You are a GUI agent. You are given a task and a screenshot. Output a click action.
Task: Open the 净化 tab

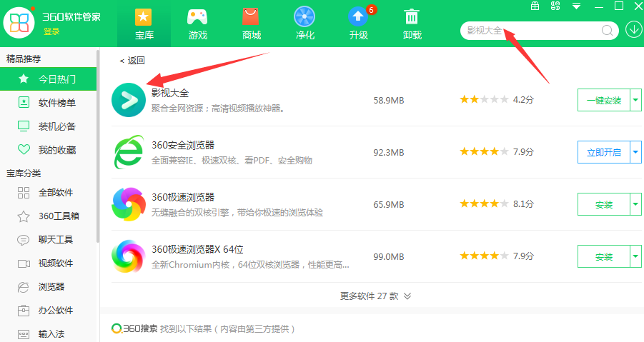coord(304,24)
